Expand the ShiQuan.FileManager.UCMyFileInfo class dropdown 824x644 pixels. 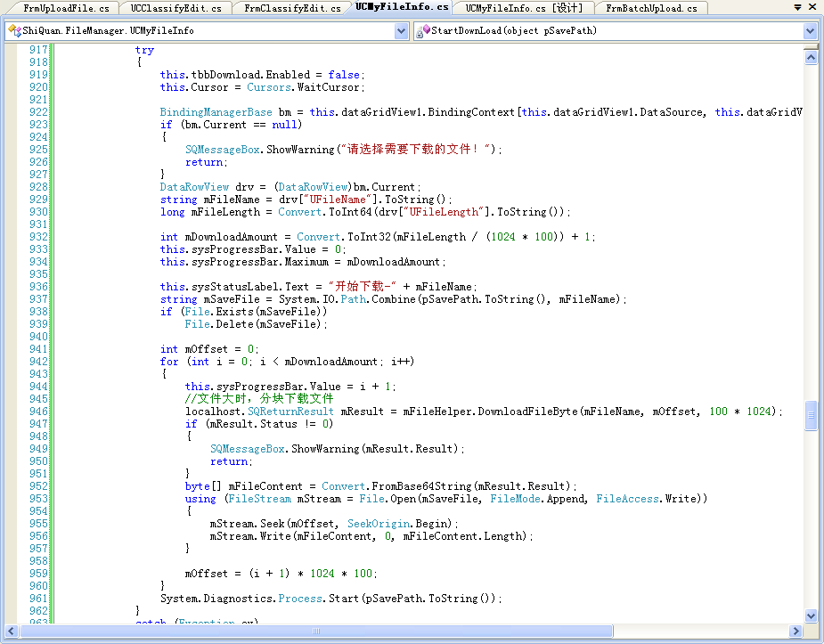pyautogui.click(x=402, y=31)
